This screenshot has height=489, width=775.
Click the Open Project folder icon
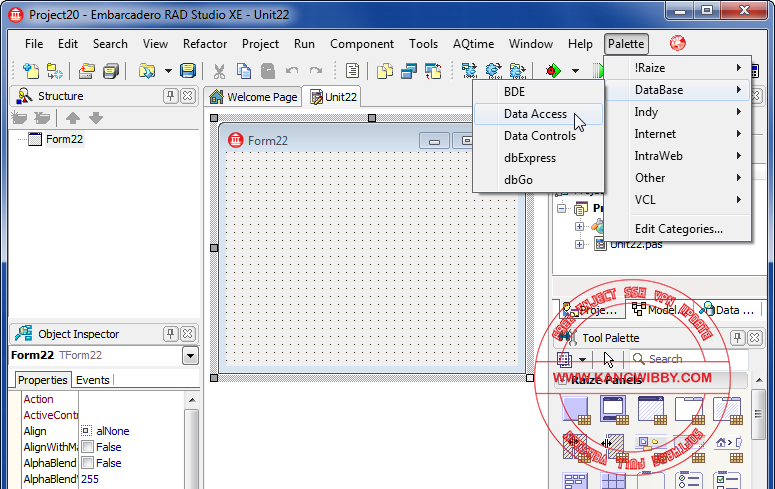click(147, 71)
